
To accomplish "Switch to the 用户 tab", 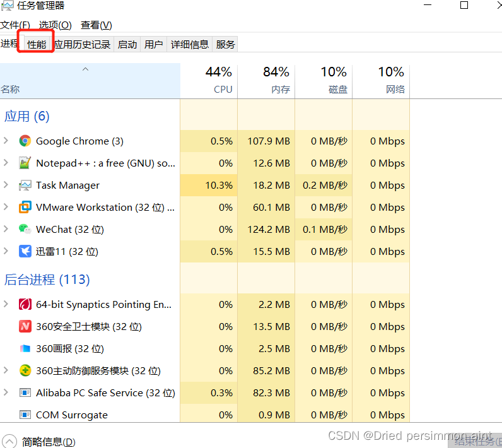I will (x=154, y=44).
